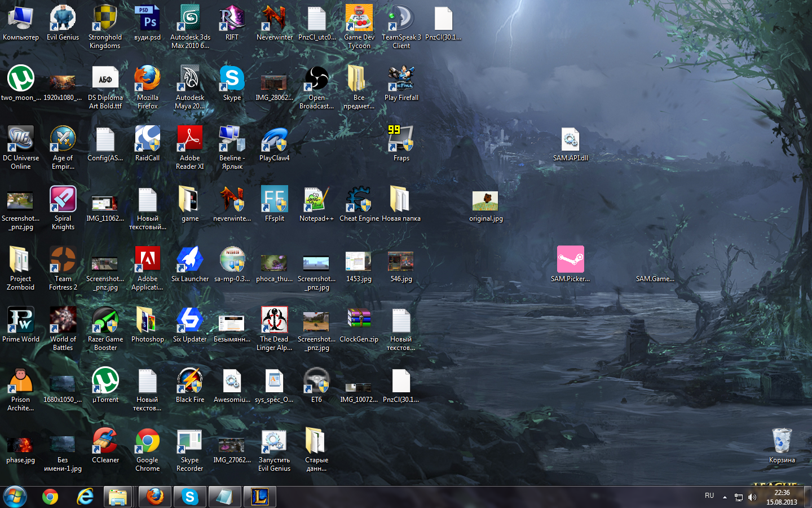Open the Корзина recycle bin
Image resolution: width=812 pixels, height=508 pixels.
(x=782, y=445)
